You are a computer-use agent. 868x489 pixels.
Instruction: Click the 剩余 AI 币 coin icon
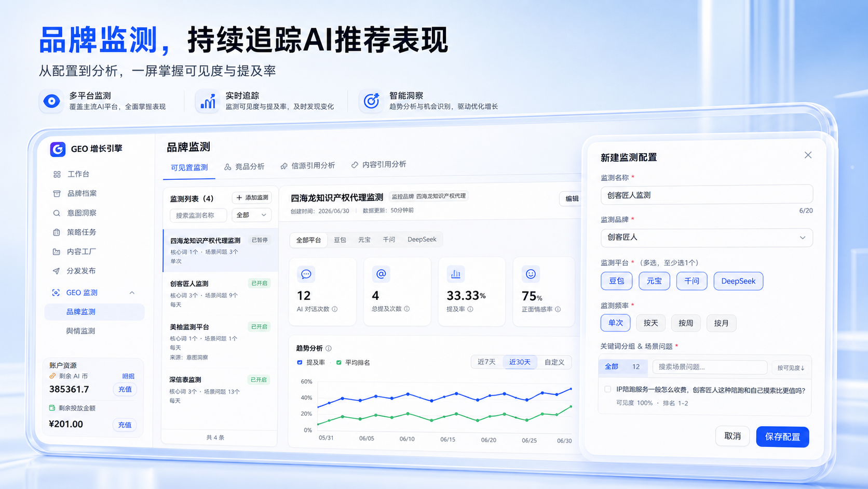52,376
